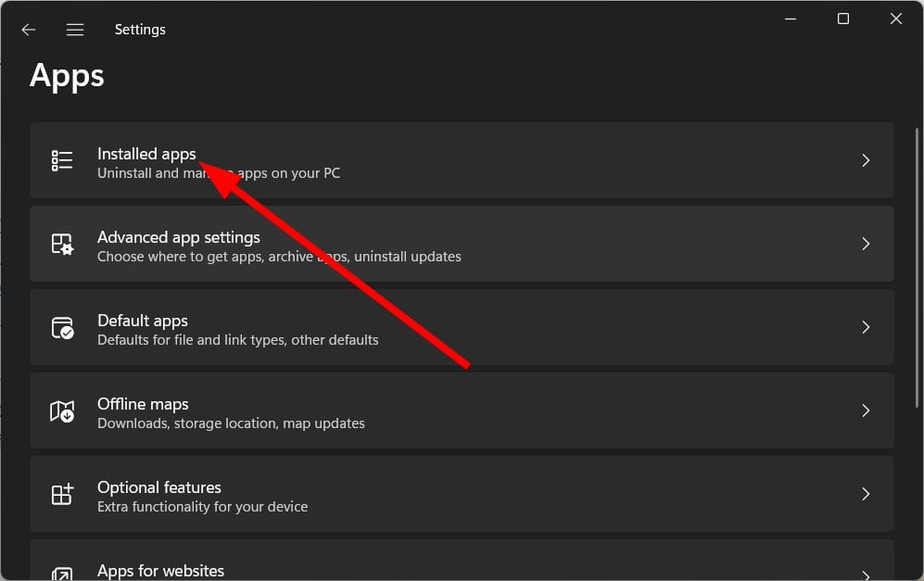Expand the Installed apps chevron
The height and width of the screenshot is (581, 924).
click(866, 160)
